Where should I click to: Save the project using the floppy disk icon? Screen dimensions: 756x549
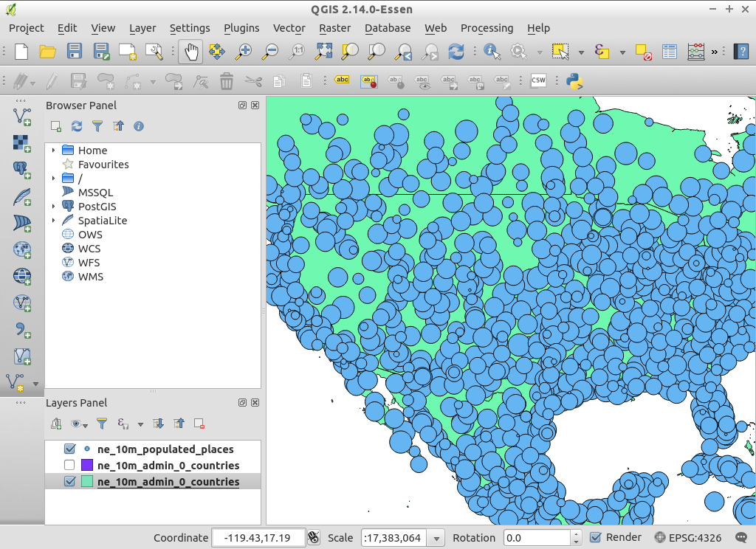[75, 51]
